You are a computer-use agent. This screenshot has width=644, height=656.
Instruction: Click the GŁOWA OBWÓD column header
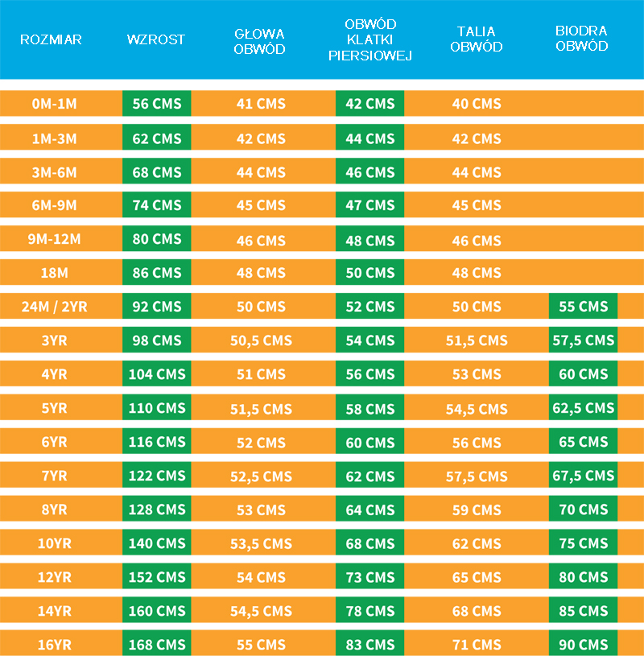click(260, 40)
